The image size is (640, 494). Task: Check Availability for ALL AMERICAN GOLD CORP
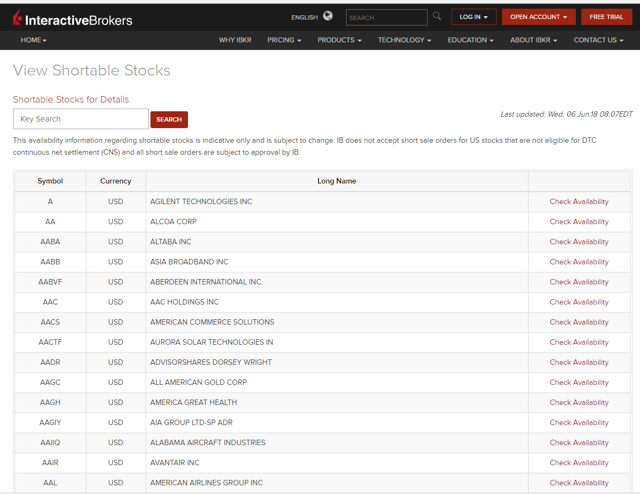click(x=579, y=382)
